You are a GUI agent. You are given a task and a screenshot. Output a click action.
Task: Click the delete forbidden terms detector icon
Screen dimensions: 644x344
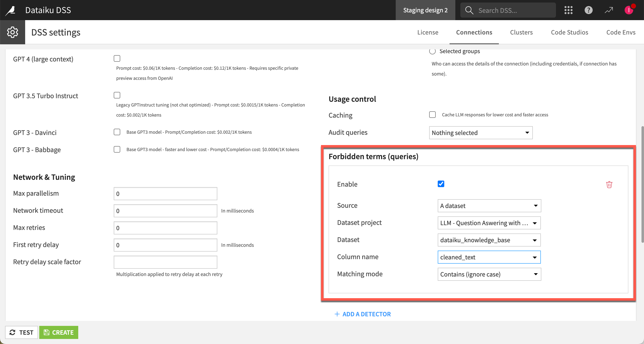tap(609, 184)
